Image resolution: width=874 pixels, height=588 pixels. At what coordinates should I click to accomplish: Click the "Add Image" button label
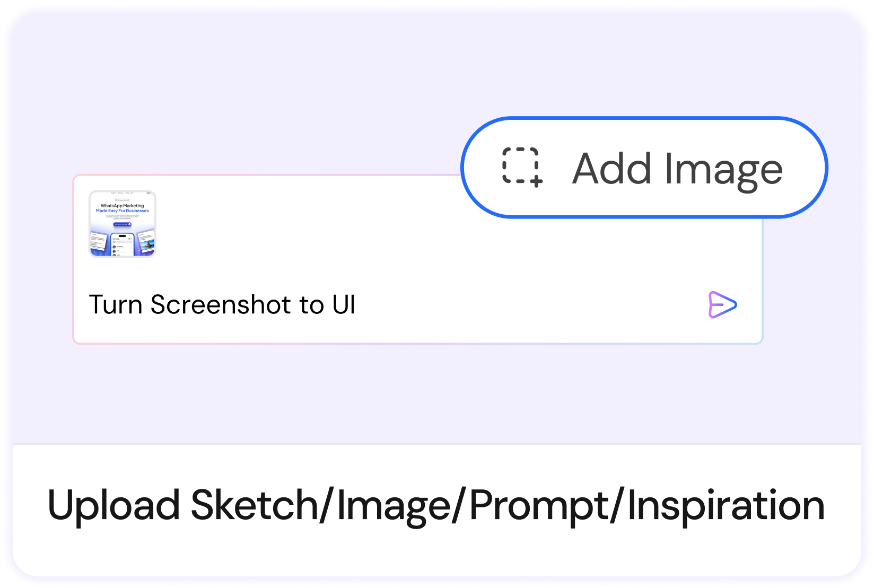pos(677,169)
